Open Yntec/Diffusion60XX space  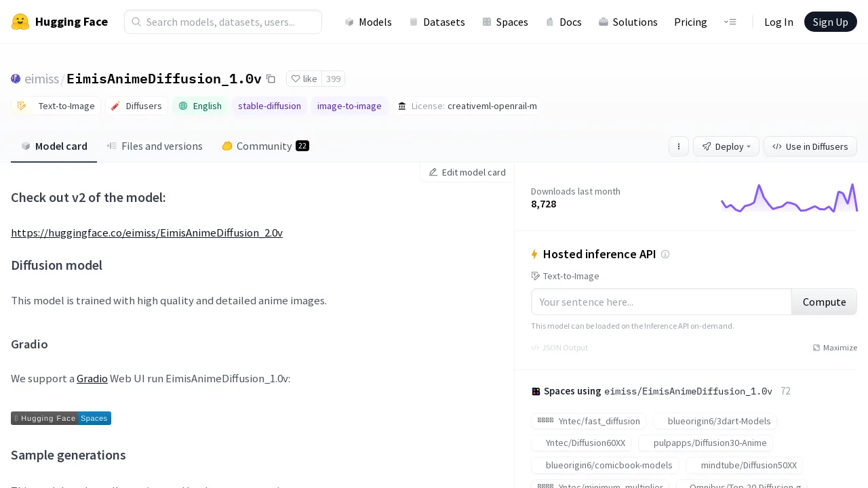coord(581,443)
